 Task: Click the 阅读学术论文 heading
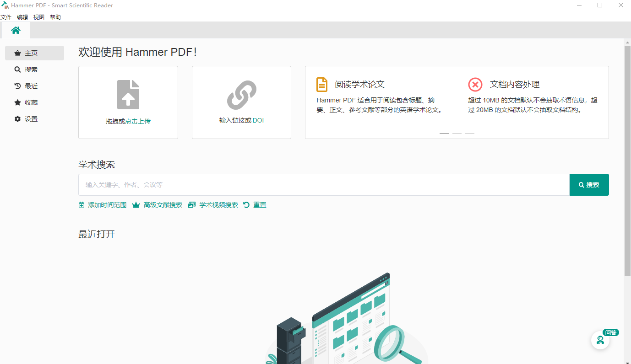(359, 85)
